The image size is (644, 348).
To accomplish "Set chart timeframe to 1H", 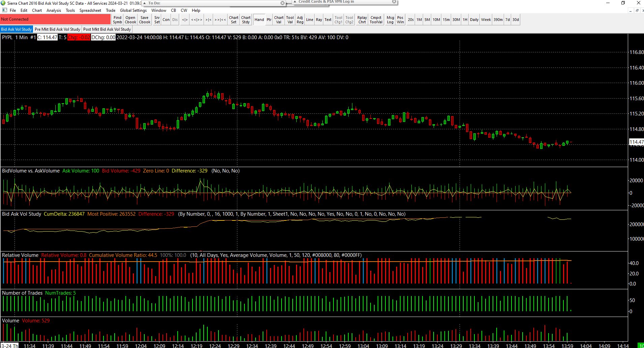I will (x=465, y=20).
